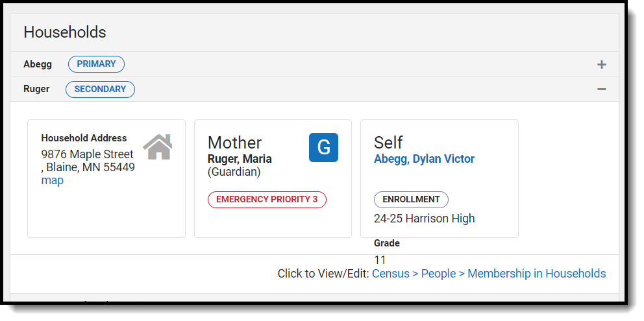Click the PRIMARY badge next to Abegg
The width and height of the screenshot is (644, 321).
pyautogui.click(x=96, y=64)
